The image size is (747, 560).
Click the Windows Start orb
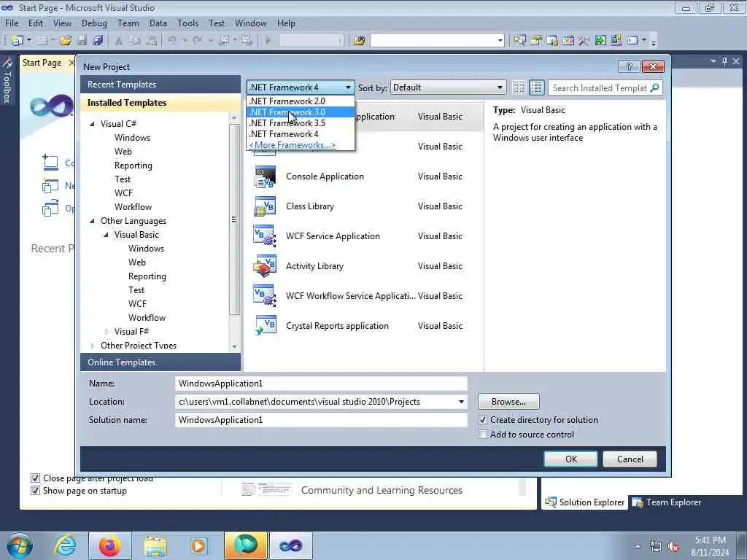click(x=20, y=545)
